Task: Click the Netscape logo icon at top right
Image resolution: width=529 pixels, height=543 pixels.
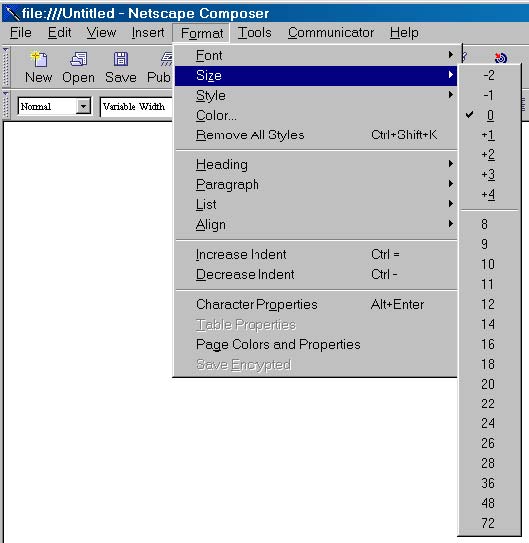Action: 501,57
